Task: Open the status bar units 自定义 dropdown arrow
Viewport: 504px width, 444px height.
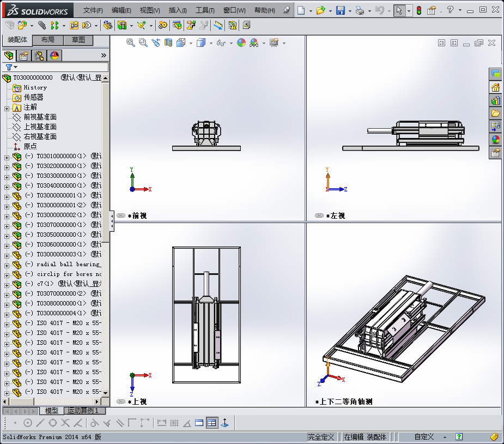Action: [445, 437]
